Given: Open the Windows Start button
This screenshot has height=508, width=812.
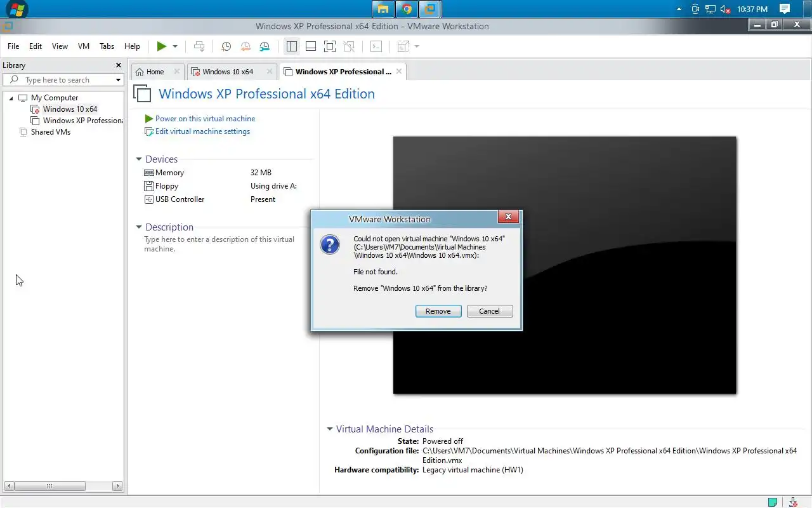Looking at the screenshot, I should coord(16,9).
